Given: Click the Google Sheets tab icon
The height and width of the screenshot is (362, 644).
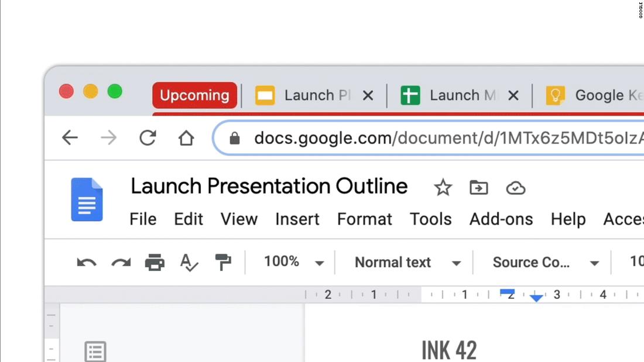Looking at the screenshot, I should 410,96.
